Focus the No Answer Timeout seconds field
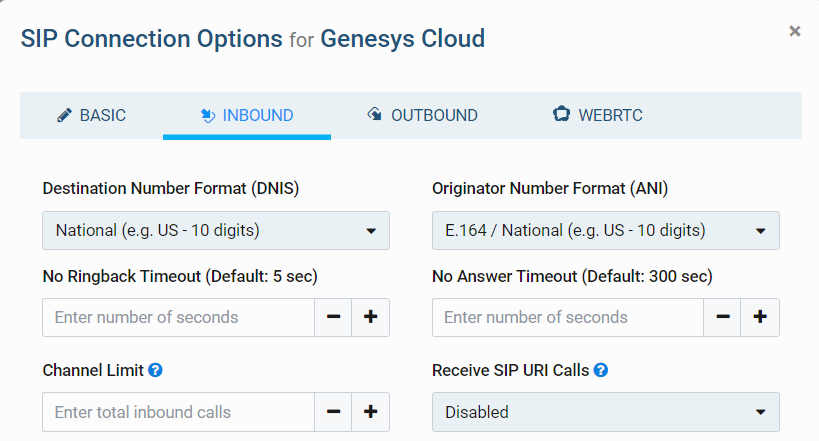This screenshot has height=441, width=819. coord(568,317)
